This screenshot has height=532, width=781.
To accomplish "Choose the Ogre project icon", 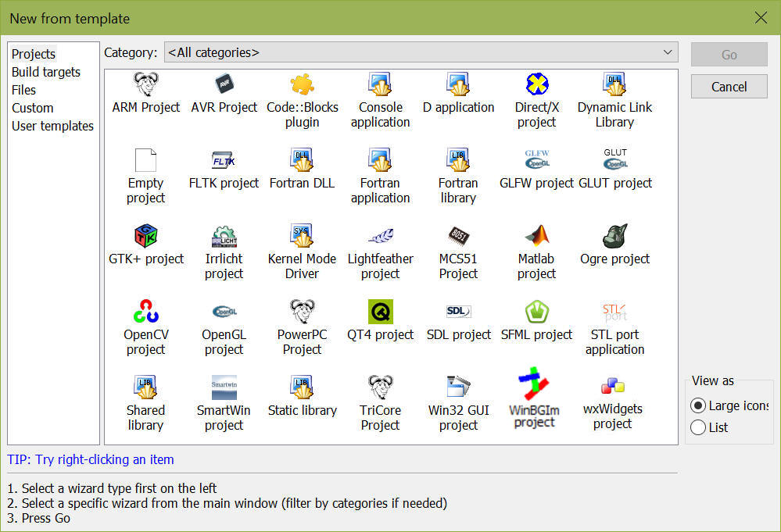I will click(x=614, y=235).
